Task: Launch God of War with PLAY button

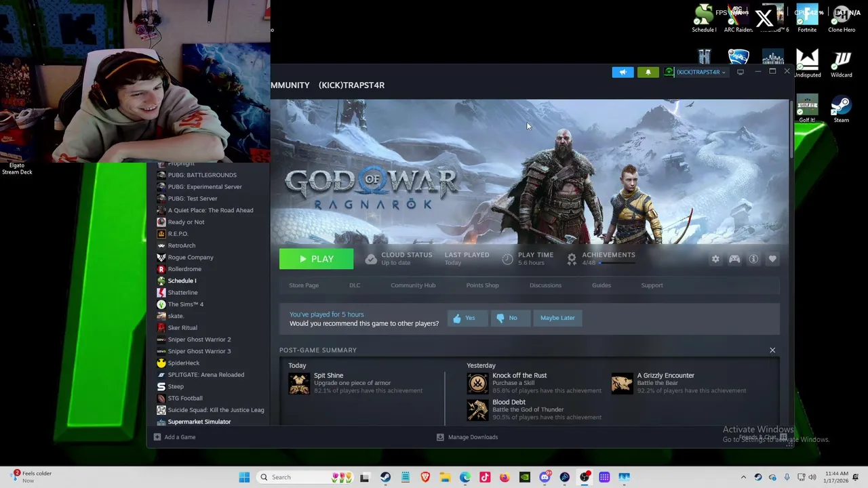Action: tap(316, 259)
